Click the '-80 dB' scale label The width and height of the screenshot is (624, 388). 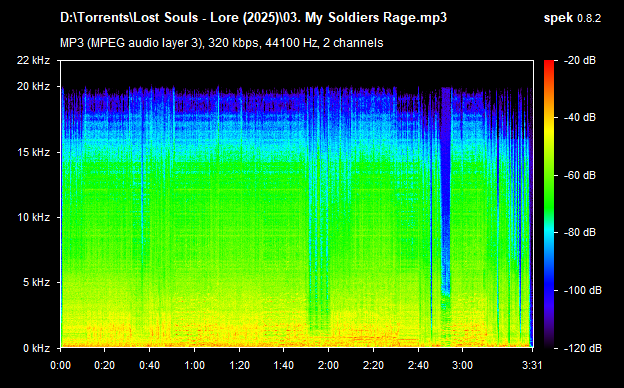tap(580, 232)
